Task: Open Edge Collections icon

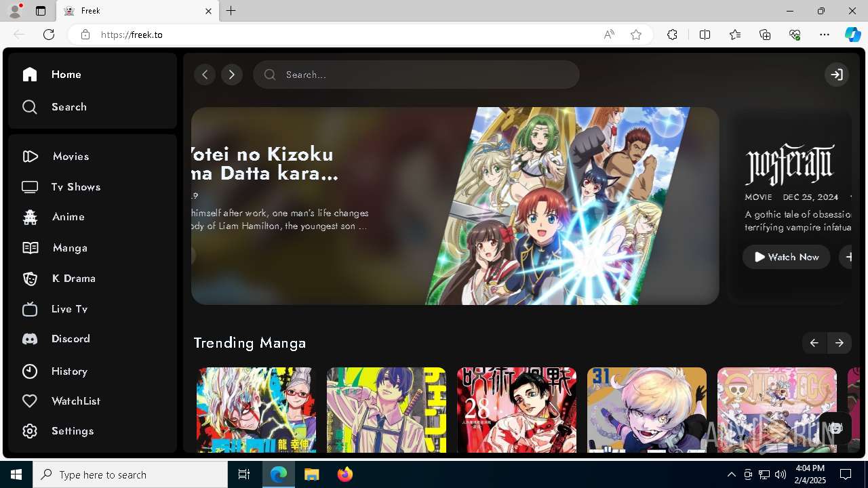Action: pos(765,35)
